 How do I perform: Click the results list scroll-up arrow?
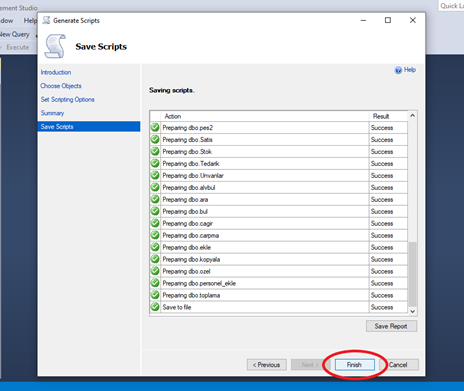click(x=412, y=116)
